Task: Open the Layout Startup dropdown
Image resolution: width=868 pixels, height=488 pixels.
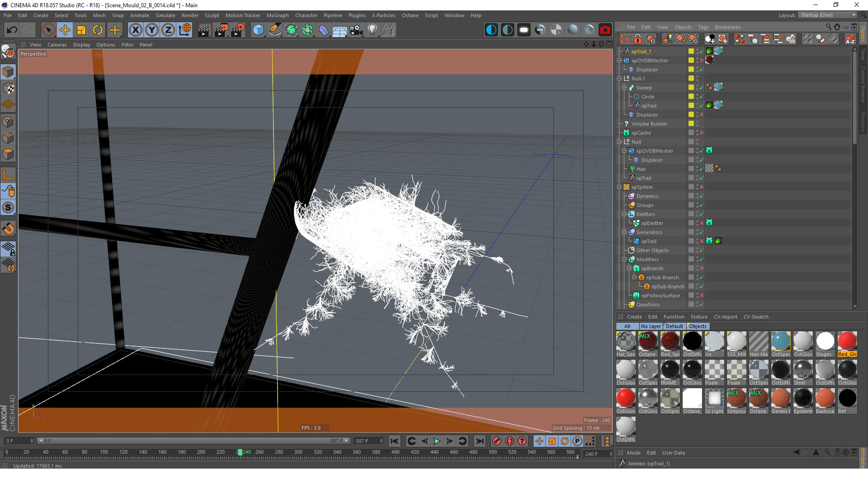Action: tap(828, 15)
